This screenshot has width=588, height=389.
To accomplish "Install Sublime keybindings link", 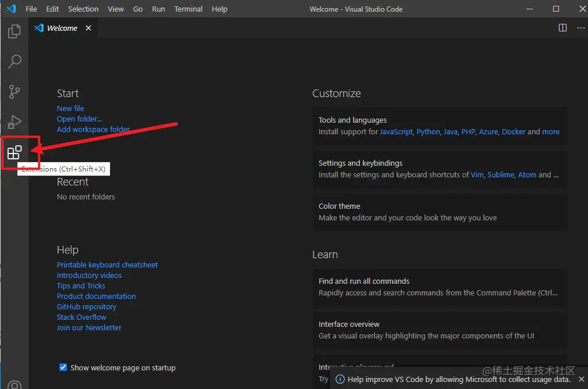I will point(501,174).
